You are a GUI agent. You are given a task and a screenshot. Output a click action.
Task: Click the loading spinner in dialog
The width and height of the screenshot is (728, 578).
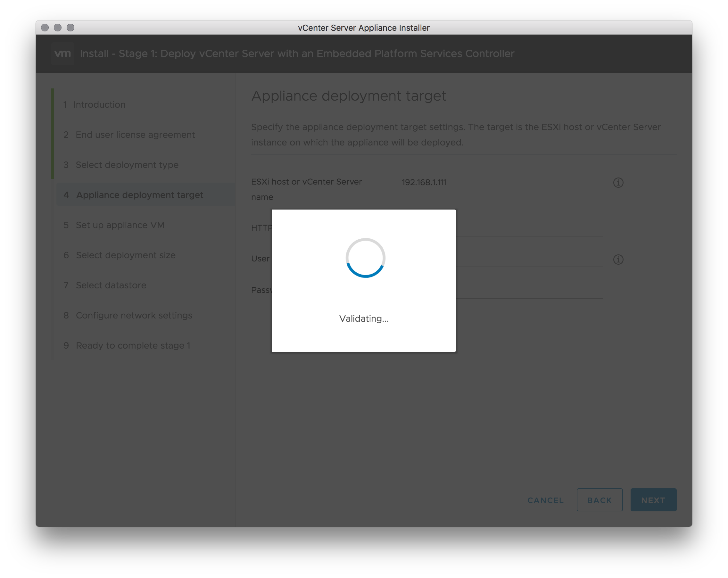(365, 258)
